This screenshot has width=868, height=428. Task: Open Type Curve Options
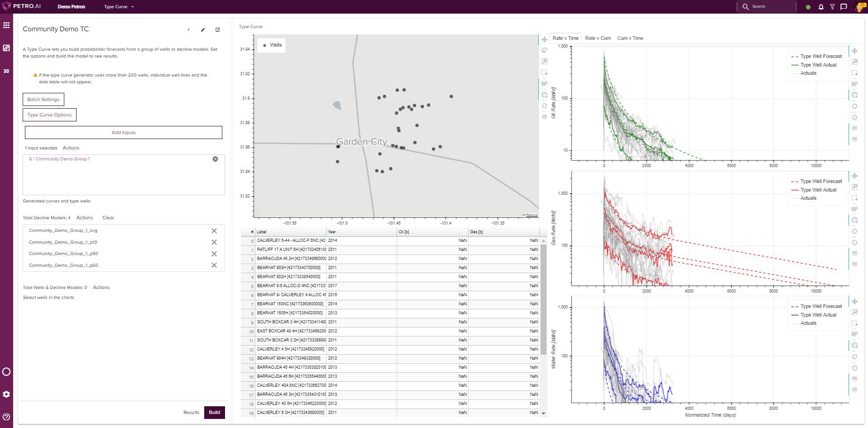[x=50, y=115]
